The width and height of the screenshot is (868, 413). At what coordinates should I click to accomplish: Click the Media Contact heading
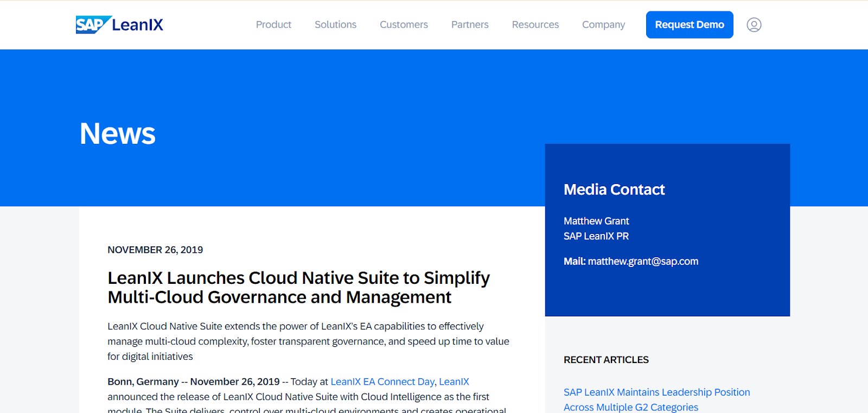[x=614, y=189]
